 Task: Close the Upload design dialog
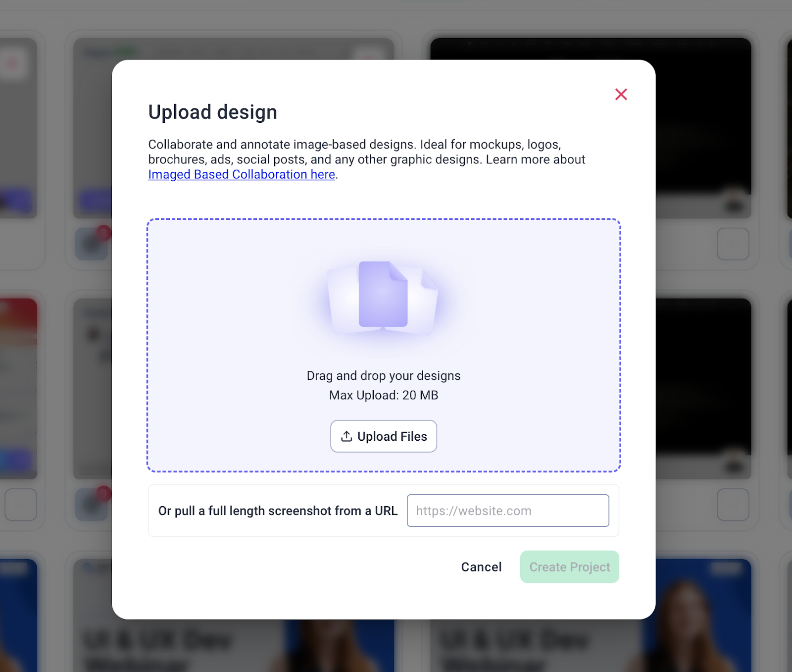click(x=621, y=94)
